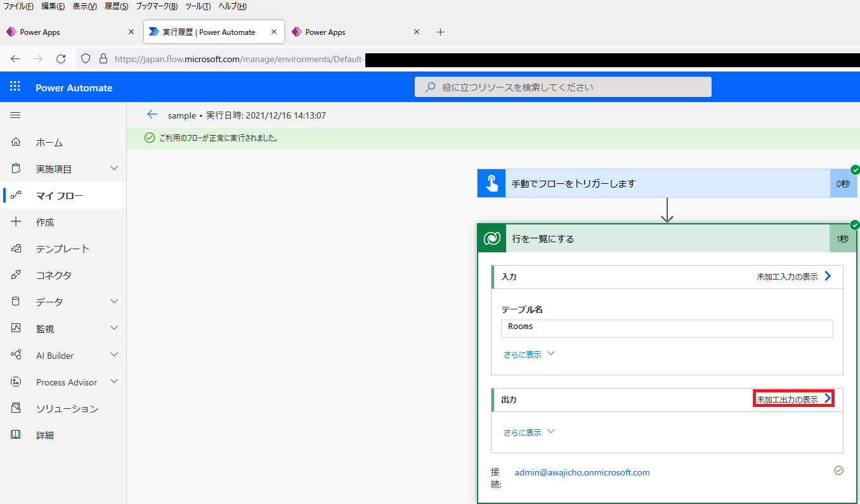The height and width of the screenshot is (504, 860).
Task: Collapse the left navigation hamburger menu
Action: click(16, 115)
